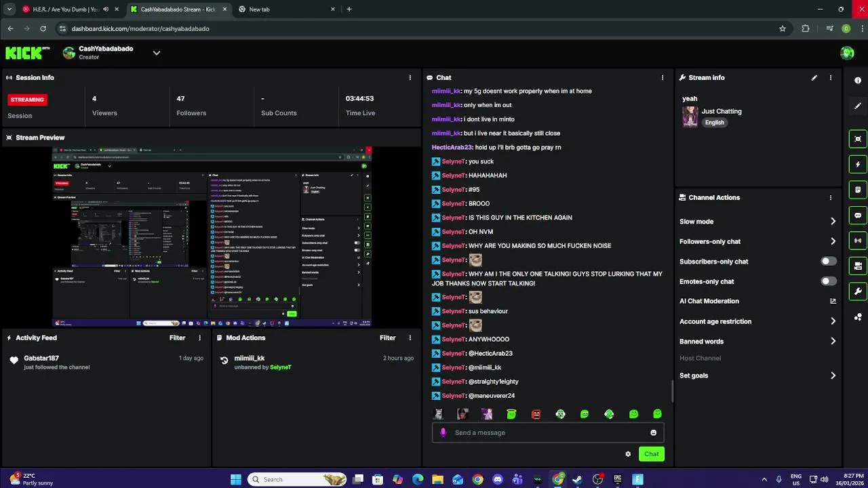Click the English language tag
The width and height of the screenshot is (868, 488).
click(x=714, y=123)
